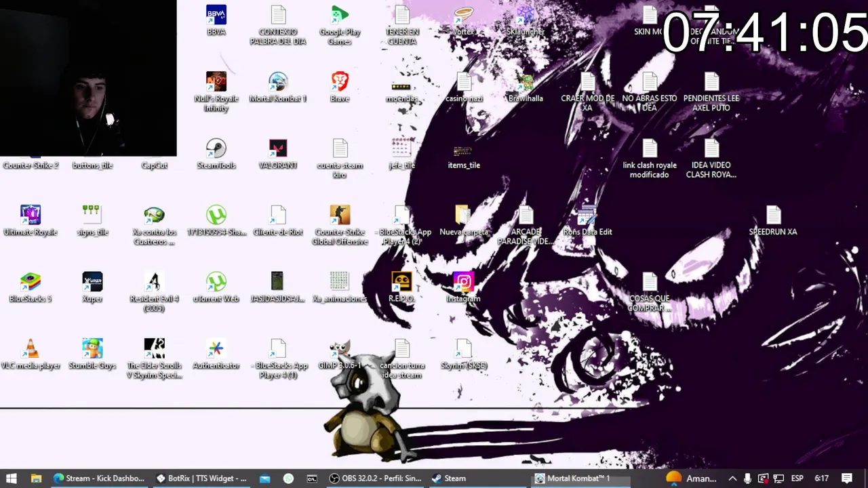Open Counter Strike Global Offensive icon

tap(340, 225)
